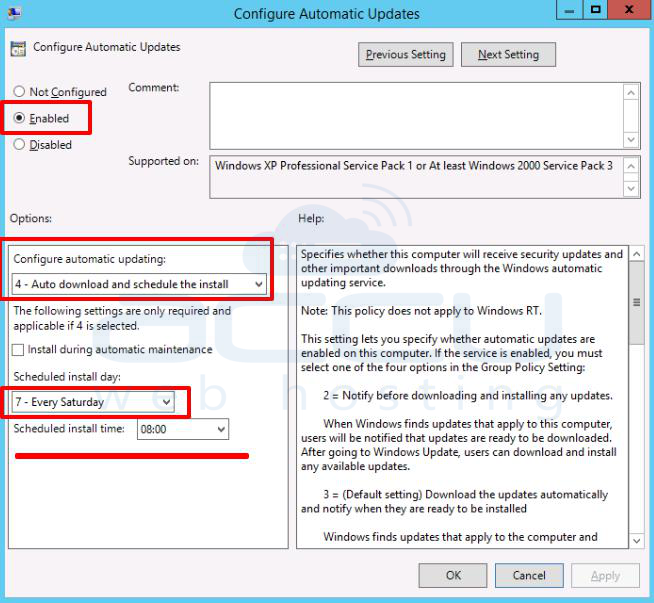Click Supported on box scroll down arrow

point(631,188)
